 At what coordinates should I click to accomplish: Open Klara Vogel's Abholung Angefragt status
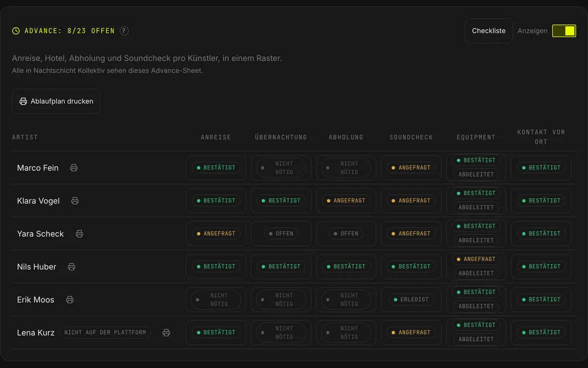pos(345,201)
